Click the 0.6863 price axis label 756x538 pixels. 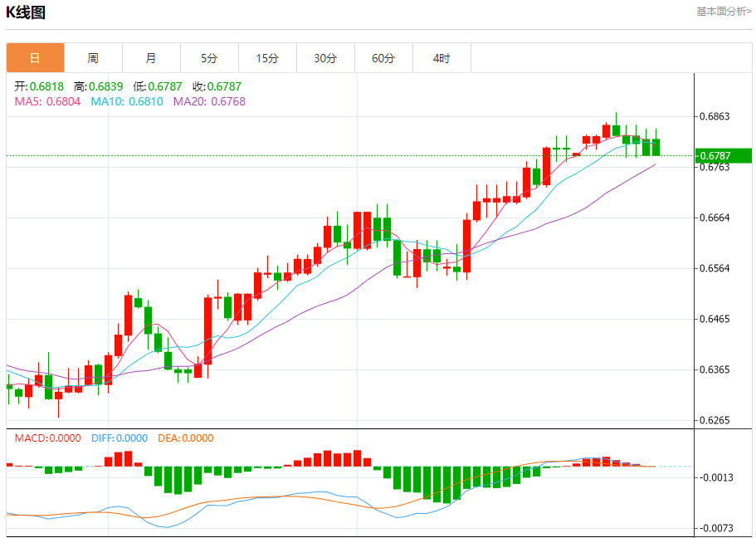click(715, 116)
